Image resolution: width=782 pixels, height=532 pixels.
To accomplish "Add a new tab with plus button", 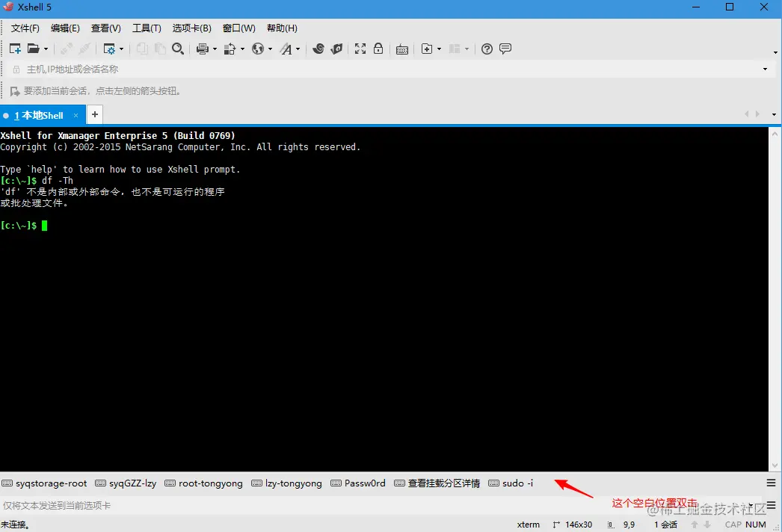I will pos(95,114).
